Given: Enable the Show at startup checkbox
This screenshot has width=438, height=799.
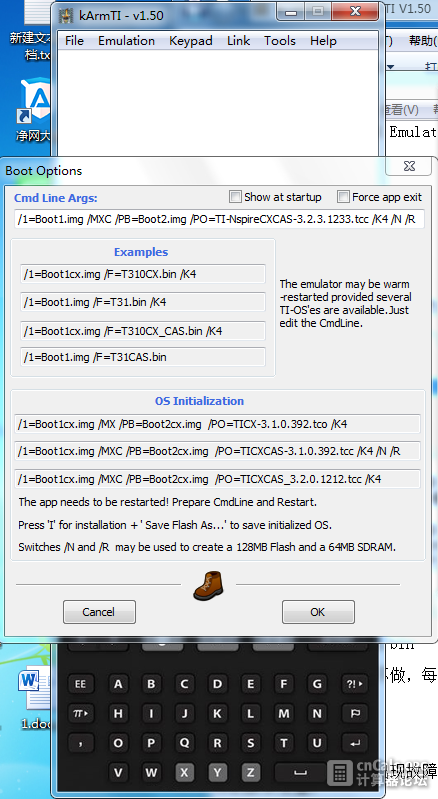Looking at the screenshot, I should 235,197.
